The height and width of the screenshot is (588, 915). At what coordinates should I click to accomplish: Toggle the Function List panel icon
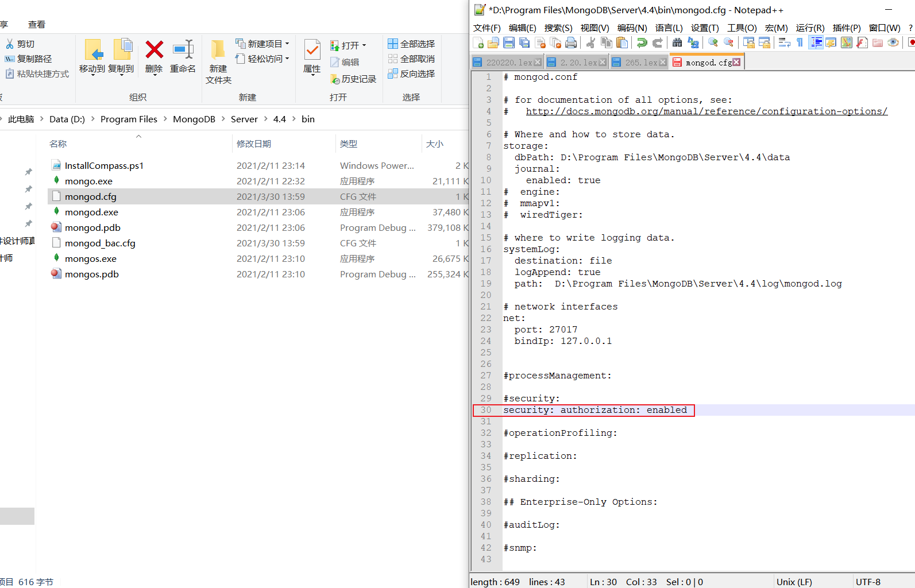(862, 42)
